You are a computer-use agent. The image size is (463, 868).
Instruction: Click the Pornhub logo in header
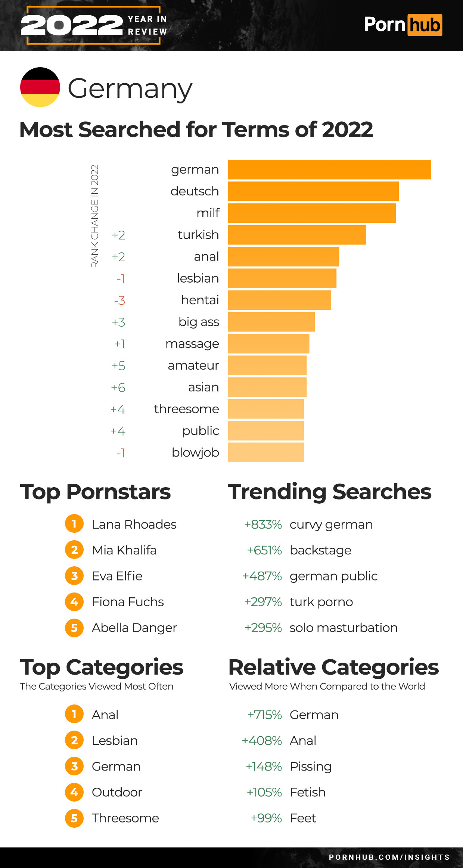pos(403,25)
